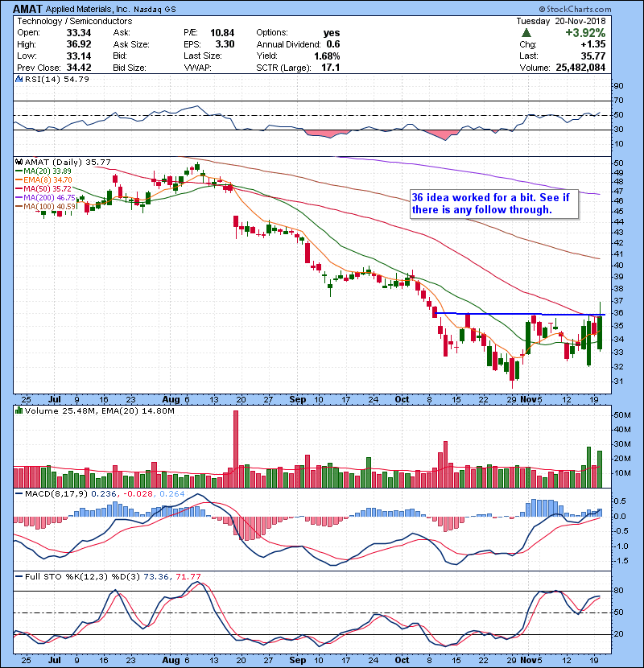Click the MA(100) 40.59 legend entry

pyautogui.click(x=46, y=206)
